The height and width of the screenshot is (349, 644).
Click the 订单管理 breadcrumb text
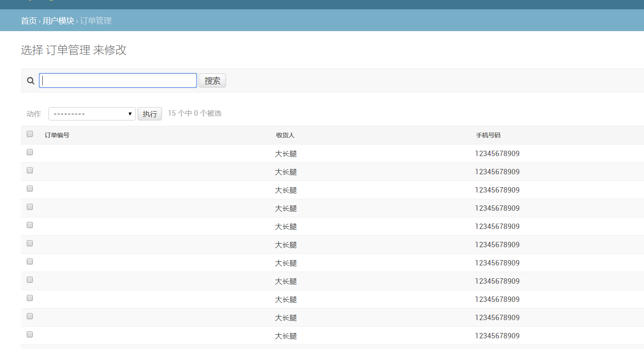96,21
